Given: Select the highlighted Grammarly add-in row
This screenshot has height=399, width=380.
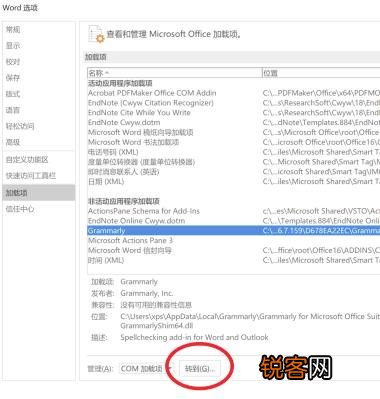Looking at the screenshot, I should (234, 230).
